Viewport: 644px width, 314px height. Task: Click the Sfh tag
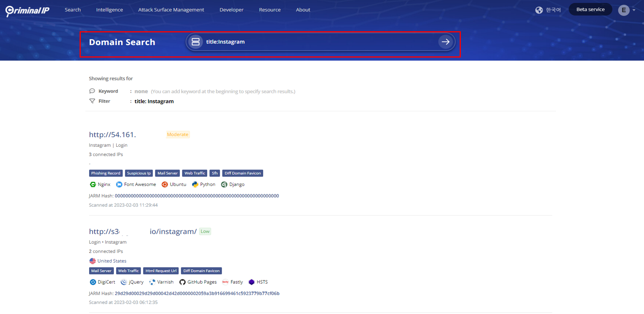point(215,173)
